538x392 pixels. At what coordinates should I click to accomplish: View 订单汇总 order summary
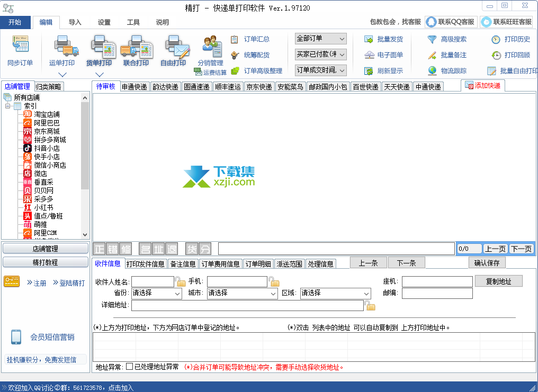pyautogui.click(x=250, y=39)
